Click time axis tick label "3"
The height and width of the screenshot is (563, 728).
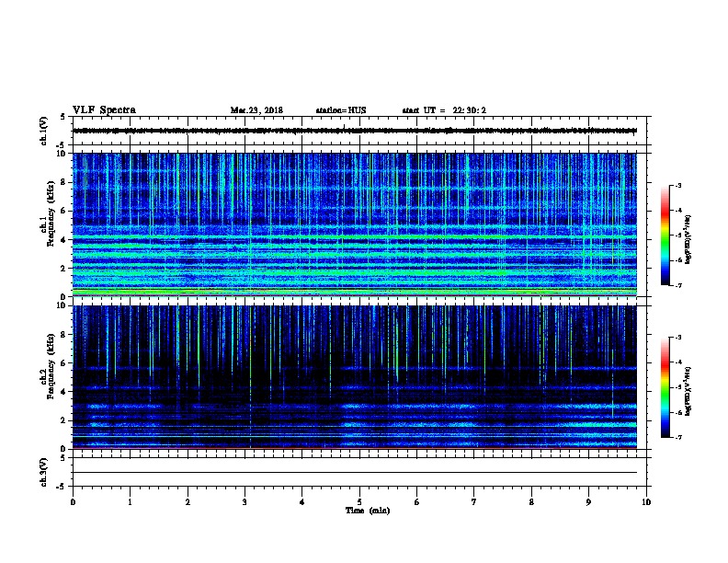tap(245, 502)
